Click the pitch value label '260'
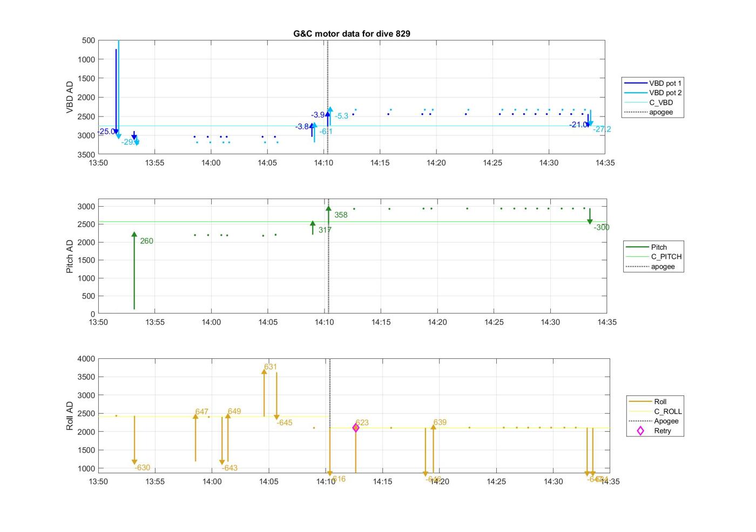 click(146, 241)
